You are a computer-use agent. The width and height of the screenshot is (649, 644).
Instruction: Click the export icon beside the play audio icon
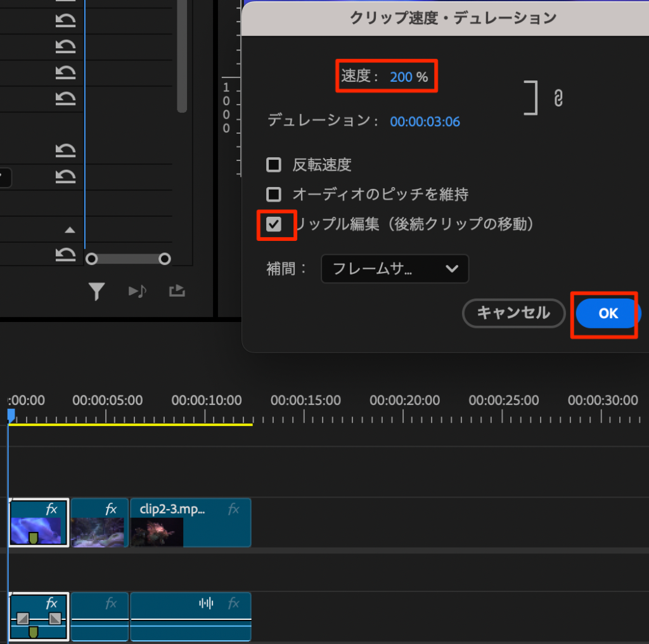[177, 291]
